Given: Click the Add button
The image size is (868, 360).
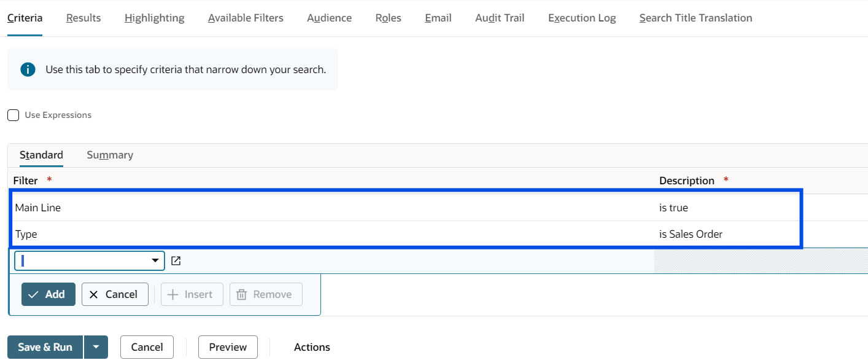Looking at the screenshot, I should [48, 294].
